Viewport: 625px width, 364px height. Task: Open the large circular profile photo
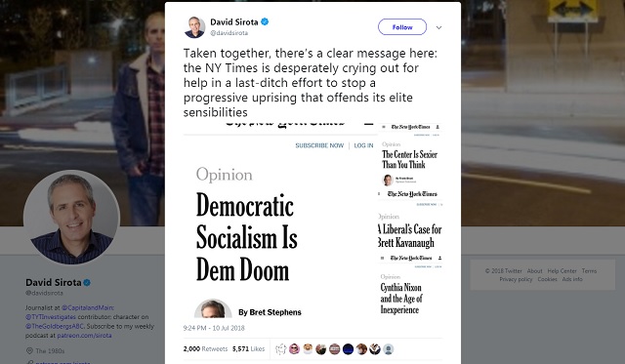click(x=71, y=218)
